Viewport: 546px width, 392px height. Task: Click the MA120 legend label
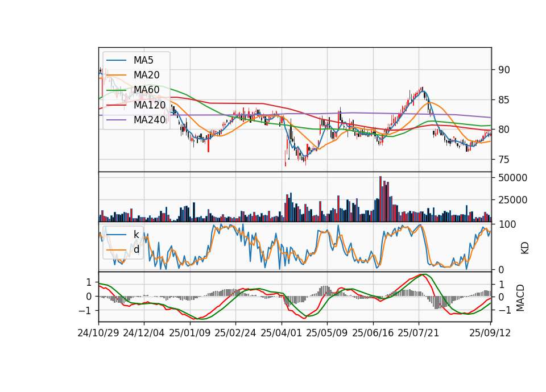click(150, 105)
